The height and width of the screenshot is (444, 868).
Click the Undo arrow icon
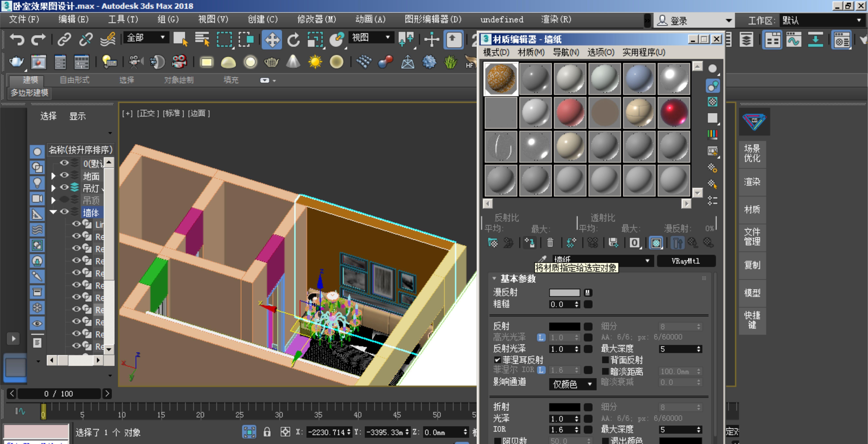click(x=17, y=40)
